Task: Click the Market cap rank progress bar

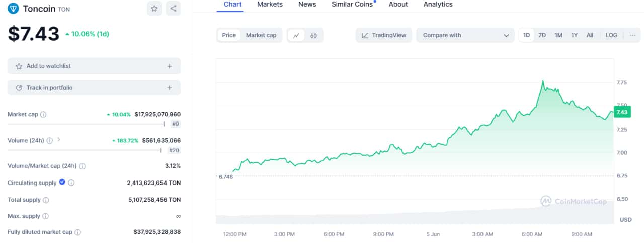Action: click(x=86, y=124)
